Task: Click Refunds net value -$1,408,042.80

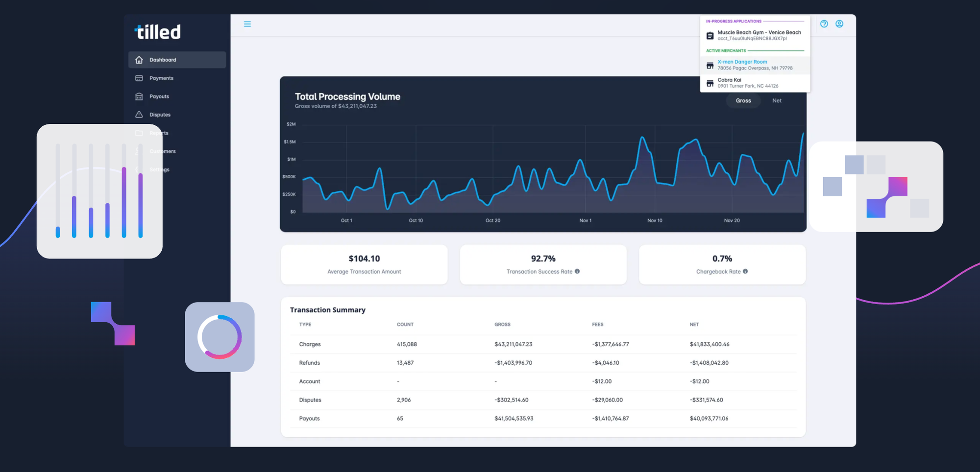Action: tap(709, 363)
